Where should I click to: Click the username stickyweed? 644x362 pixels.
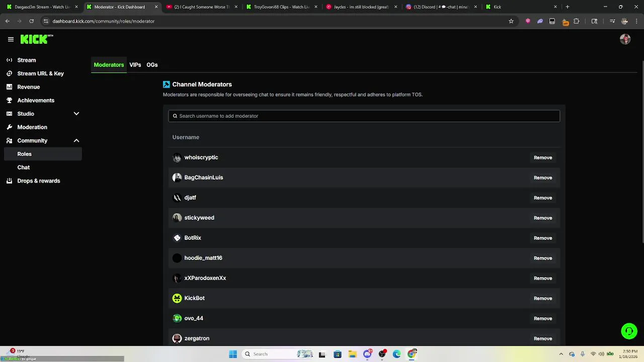tap(199, 218)
